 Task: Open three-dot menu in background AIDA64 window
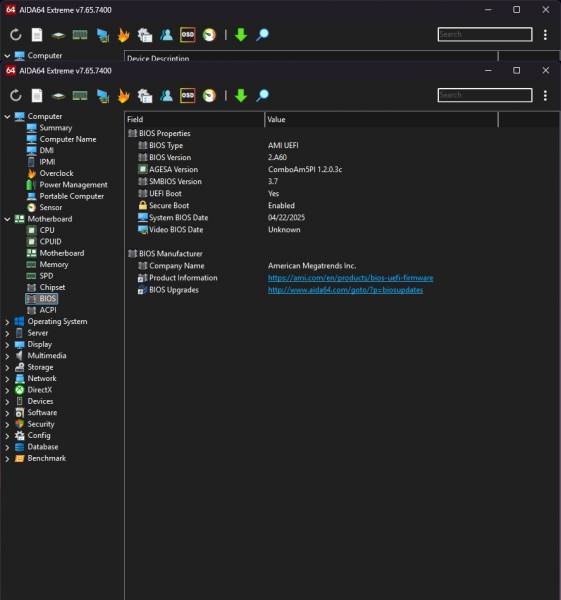(545, 35)
